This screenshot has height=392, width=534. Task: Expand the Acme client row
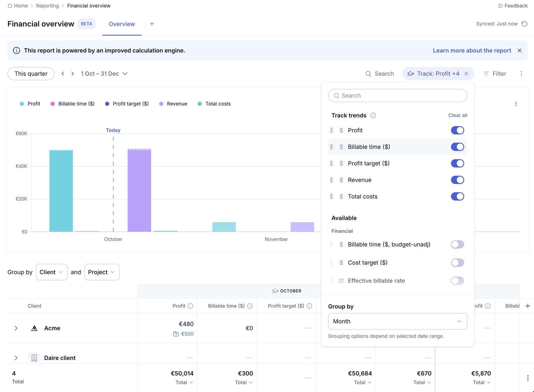click(16, 328)
